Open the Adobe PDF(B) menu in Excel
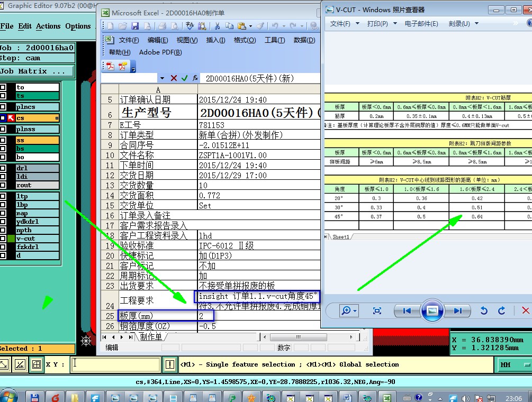This screenshot has width=532, height=402. pos(160,52)
